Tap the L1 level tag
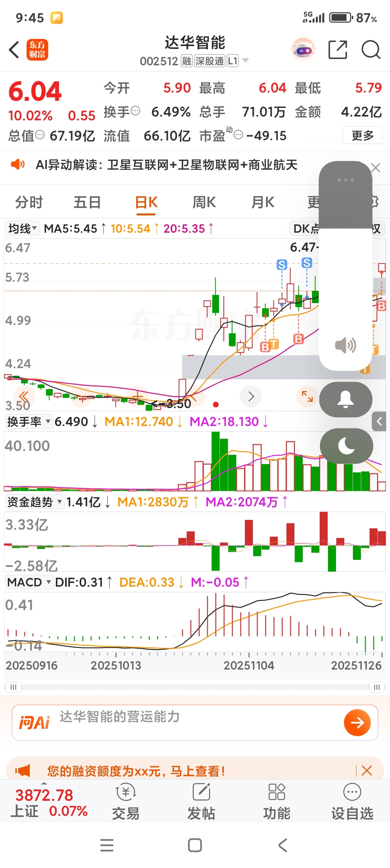The height and width of the screenshot is (868, 390). pyautogui.click(x=232, y=61)
